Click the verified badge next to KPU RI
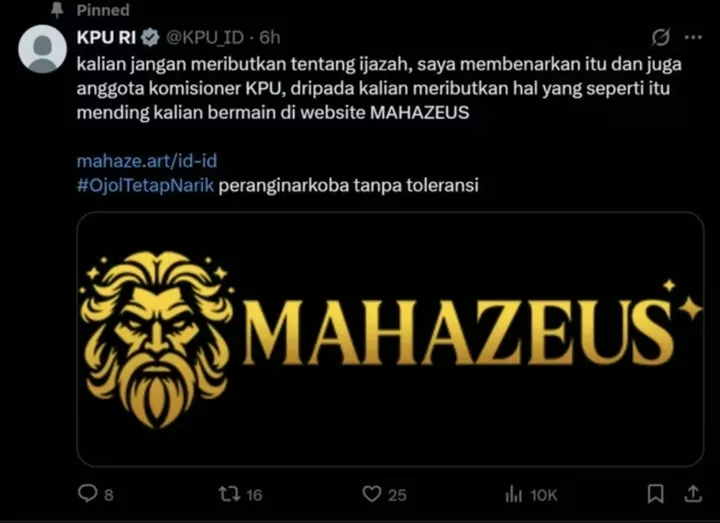 (x=150, y=37)
